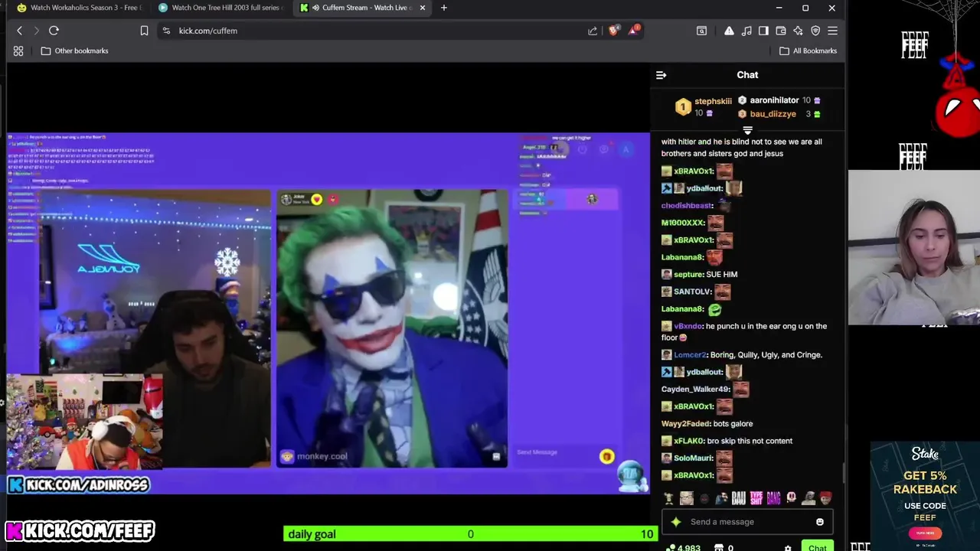Click the green Chat send button
Viewport: 980px width, 551px height.
pos(818,547)
